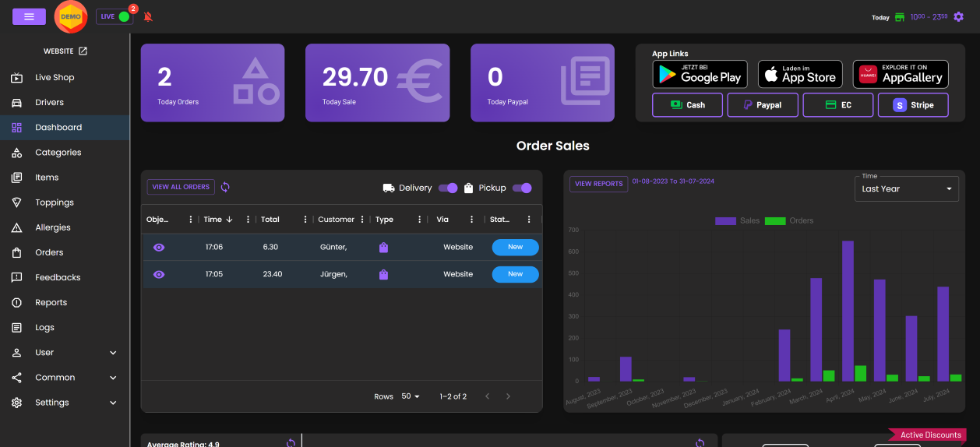
Task: Open the Time range dropdown showing Last Year
Action: (906, 188)
